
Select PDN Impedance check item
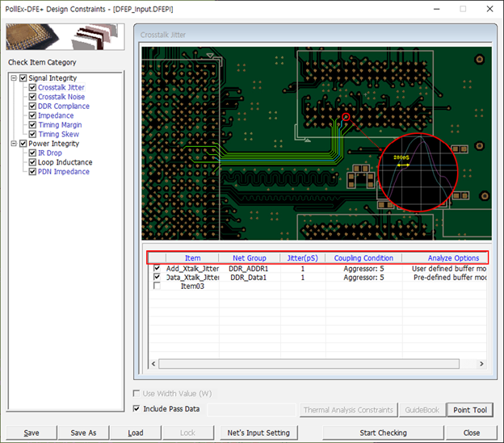point(63,172)
